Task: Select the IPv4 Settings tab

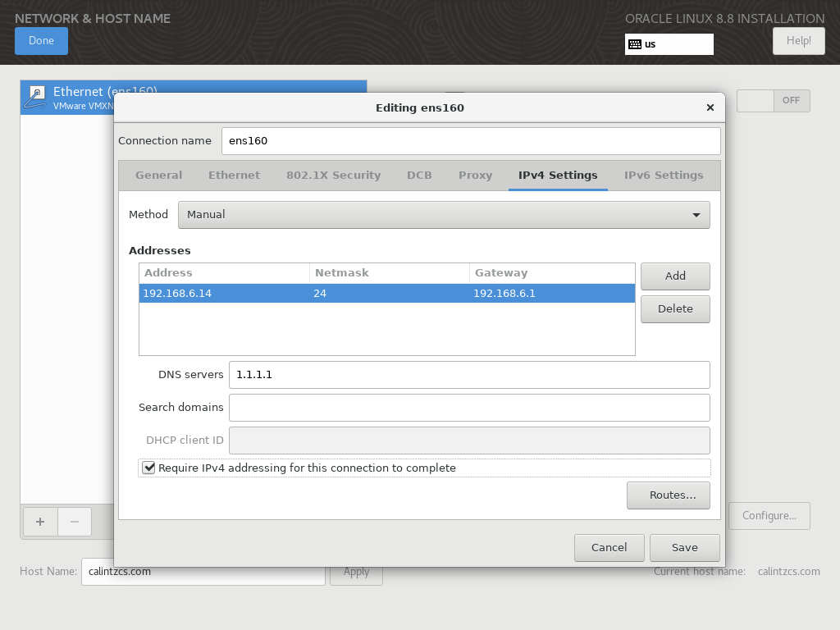Action: pos(558,176)
